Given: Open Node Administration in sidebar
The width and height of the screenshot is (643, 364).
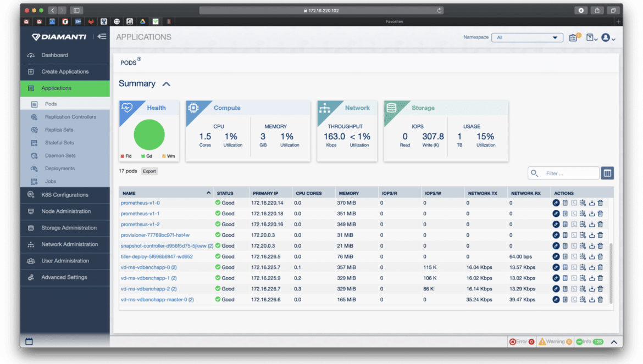Looking at the screenshot, I should coord(65,211).
